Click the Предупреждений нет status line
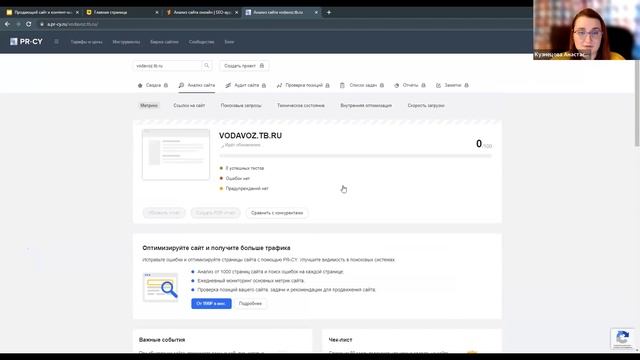640x360 pixels. (x=244, y=189)
